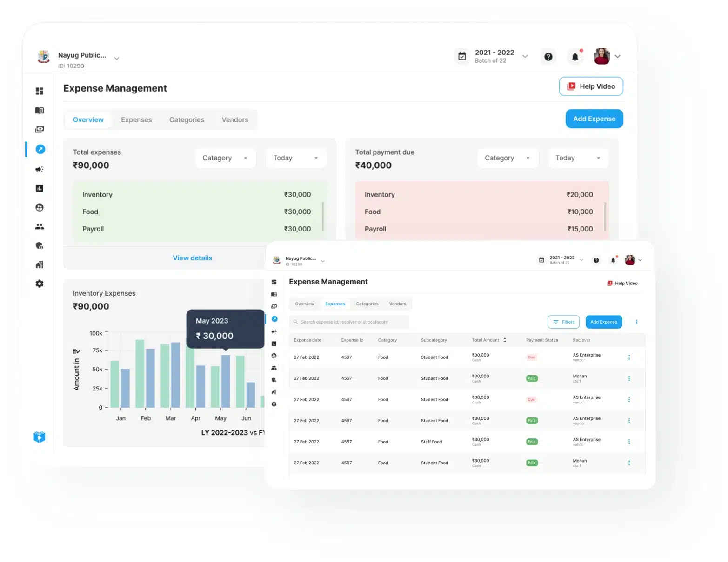
Task: Open the dashboard grid icon in the Overview window sidebar
Action: [x=40, y=91]
